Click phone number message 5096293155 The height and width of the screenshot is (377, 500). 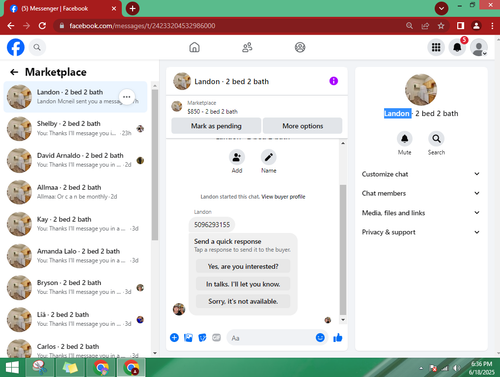tap(212, 225)
